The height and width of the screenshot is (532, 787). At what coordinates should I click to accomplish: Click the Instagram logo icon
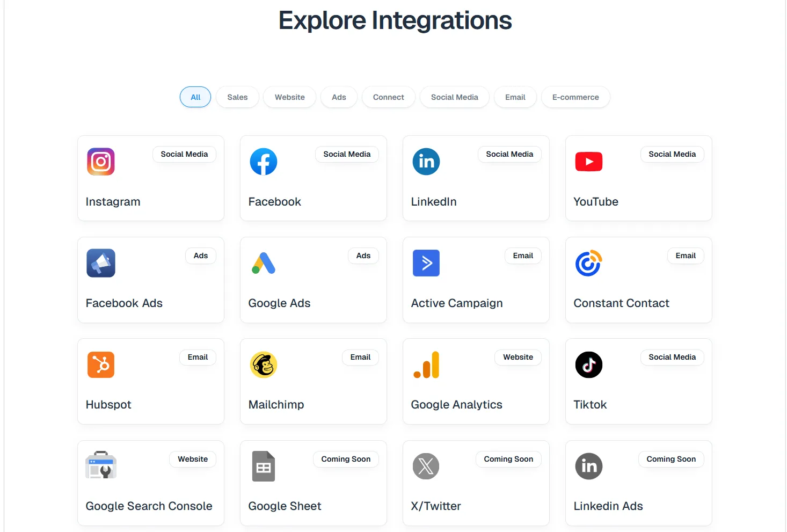[101, 162]
